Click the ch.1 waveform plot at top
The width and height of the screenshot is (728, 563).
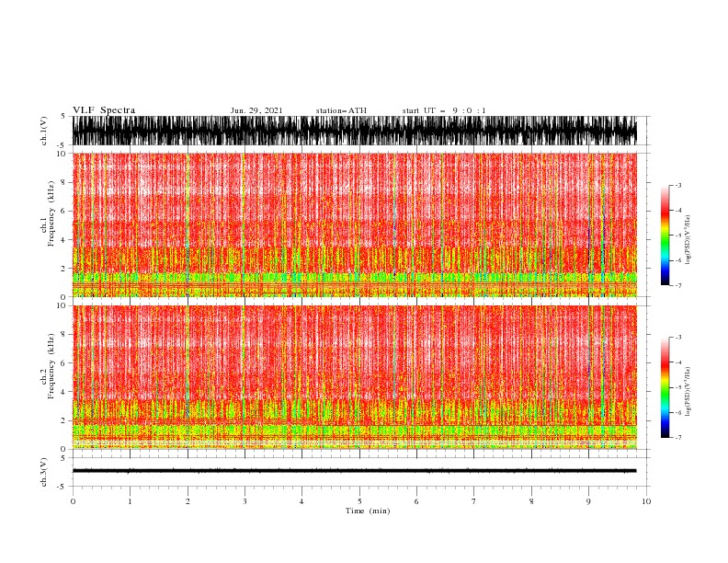[x=355, y=131]
